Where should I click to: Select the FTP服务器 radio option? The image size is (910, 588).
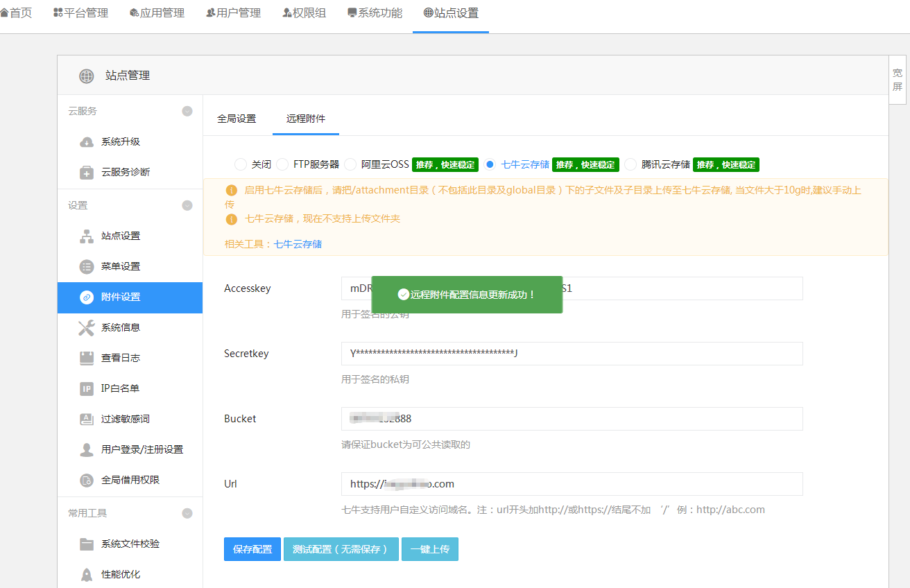click(x=282, y=164)
